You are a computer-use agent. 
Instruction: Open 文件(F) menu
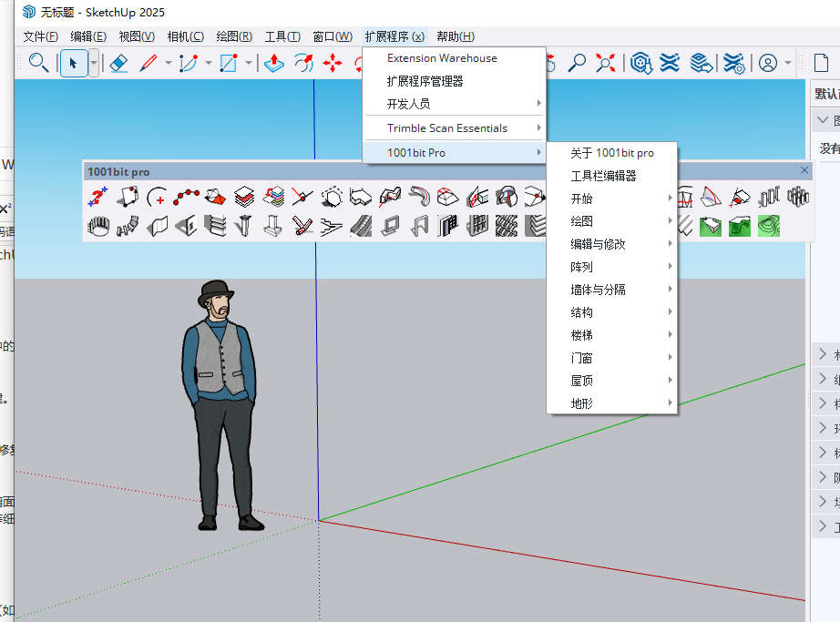click(x=41, y=36)
